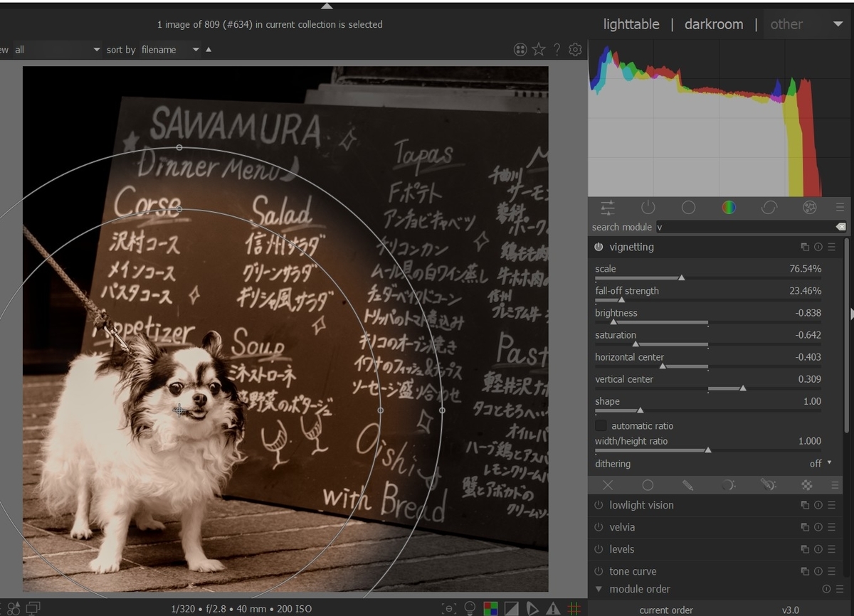Select parametric mask icon
854x616 pixels.
click(728, 485)
